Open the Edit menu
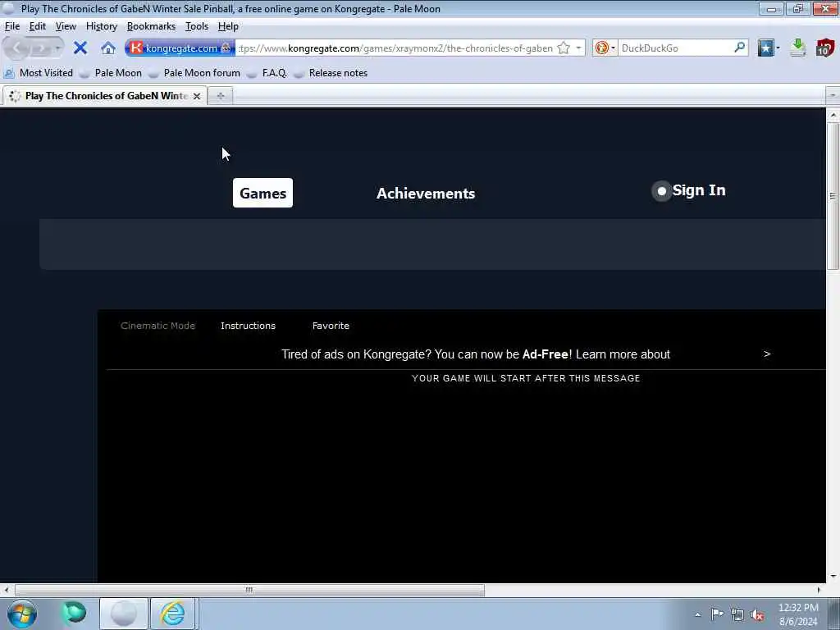The height and width of the screenshot is (630, 840). point(37,26)
